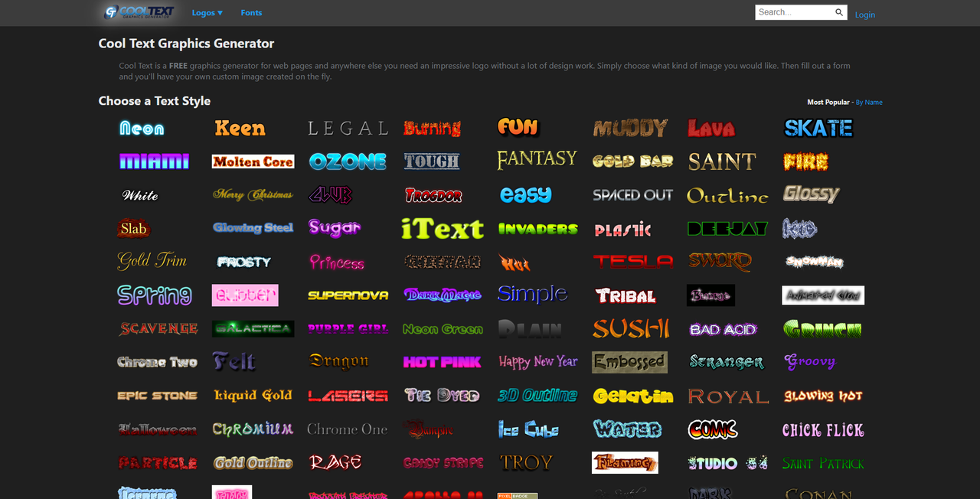The height and width of the screenshot is (499, 980).
Task: Pick the Neon Green style
Action: click(443, 329)
